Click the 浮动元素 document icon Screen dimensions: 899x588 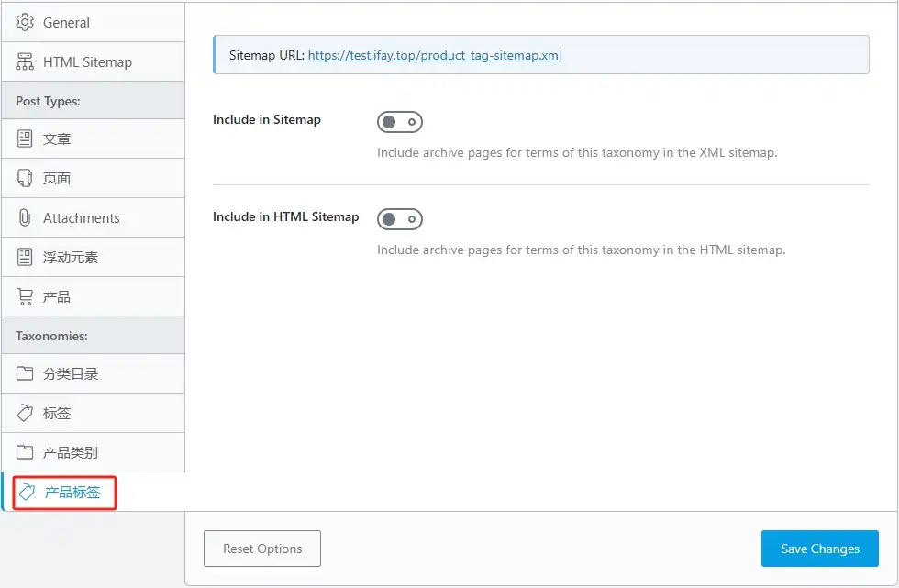[x=25, y=258]
